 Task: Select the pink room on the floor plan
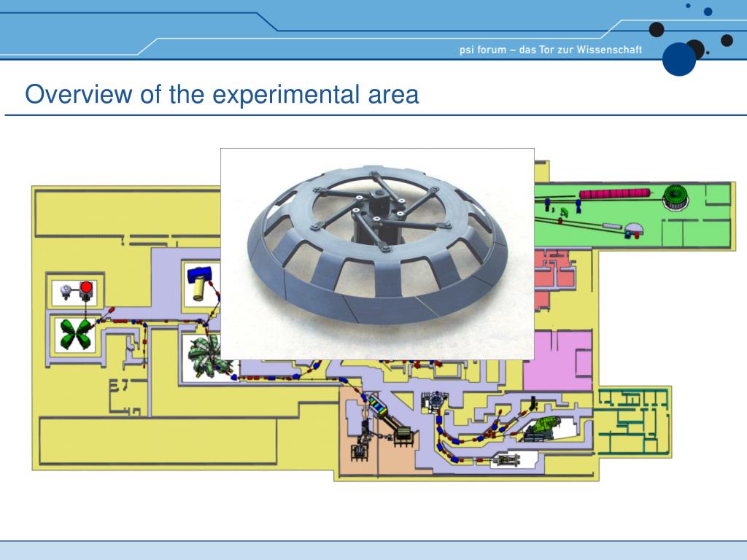558,360
